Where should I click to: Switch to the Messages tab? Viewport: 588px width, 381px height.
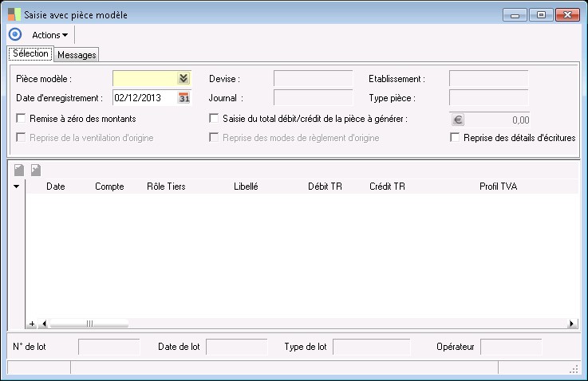point(77,55)
